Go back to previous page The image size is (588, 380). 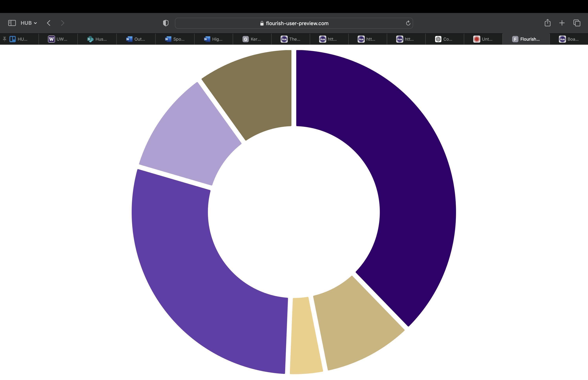point(49,23)
